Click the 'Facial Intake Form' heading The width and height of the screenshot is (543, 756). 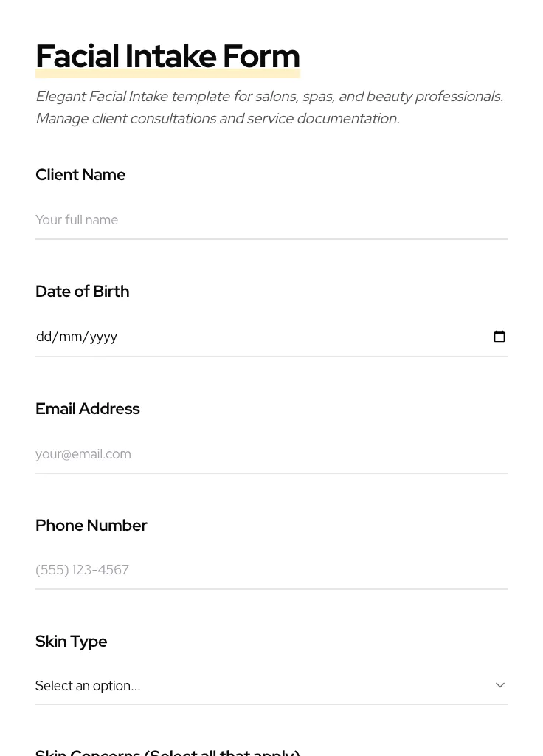coord(167,55)
